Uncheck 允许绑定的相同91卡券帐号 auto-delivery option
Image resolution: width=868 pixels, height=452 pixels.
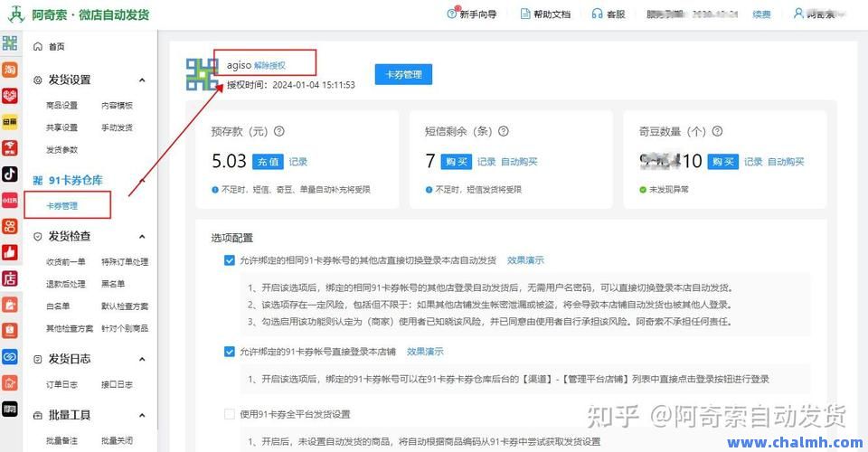[230, 260]
